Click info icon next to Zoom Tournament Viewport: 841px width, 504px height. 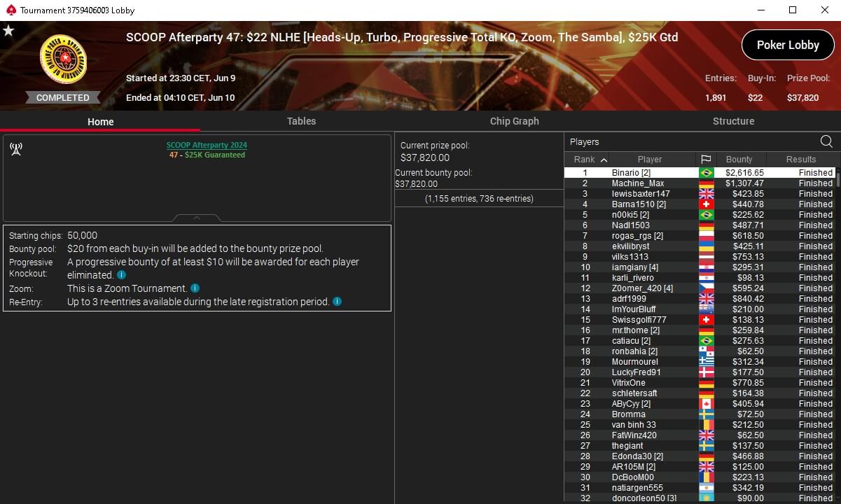(x=195, y=288)
